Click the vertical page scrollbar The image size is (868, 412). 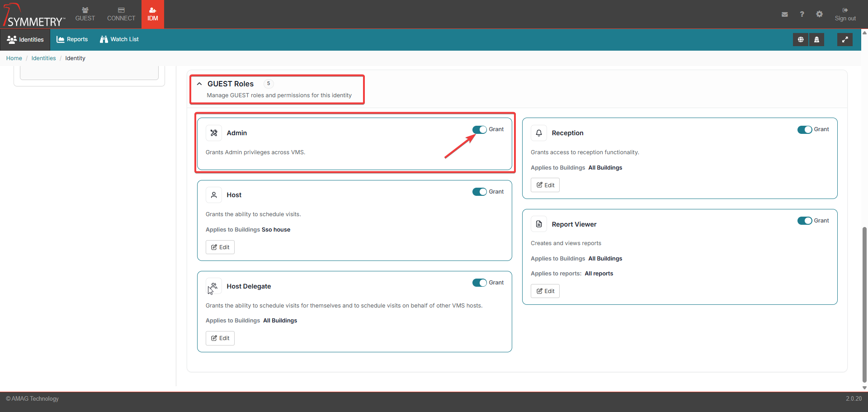[x=864, y=303]
